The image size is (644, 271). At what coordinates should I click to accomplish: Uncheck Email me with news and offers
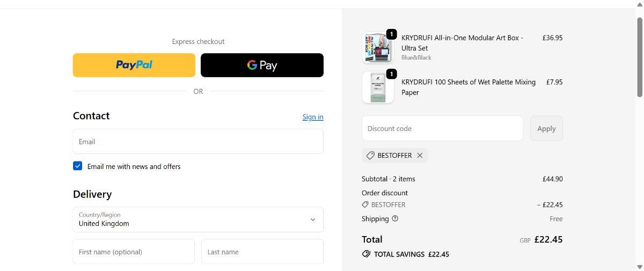[78, 166]
